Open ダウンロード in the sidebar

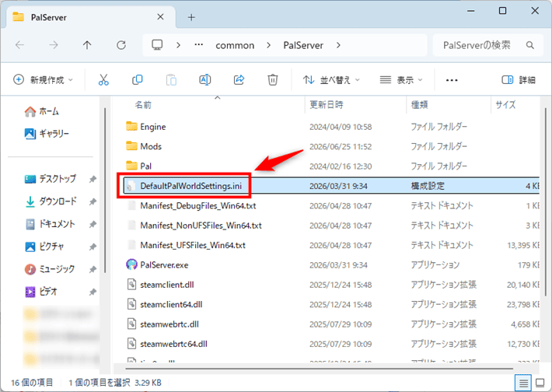tap(51, 201)
